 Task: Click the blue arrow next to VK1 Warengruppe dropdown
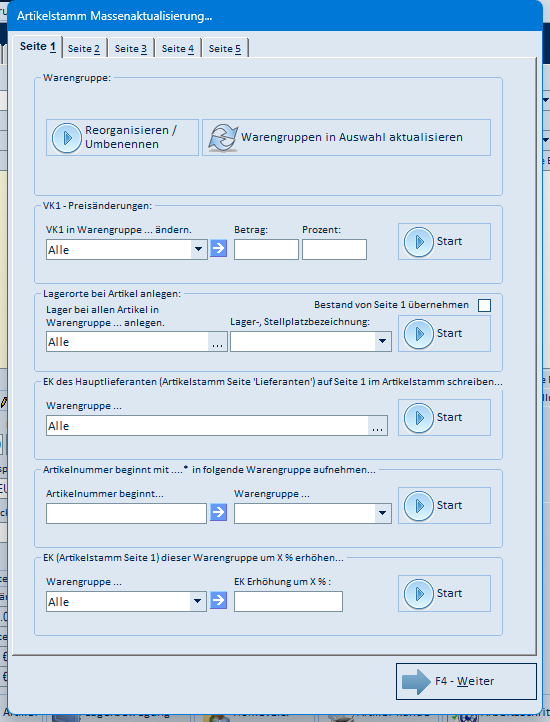tap(218, 249)
